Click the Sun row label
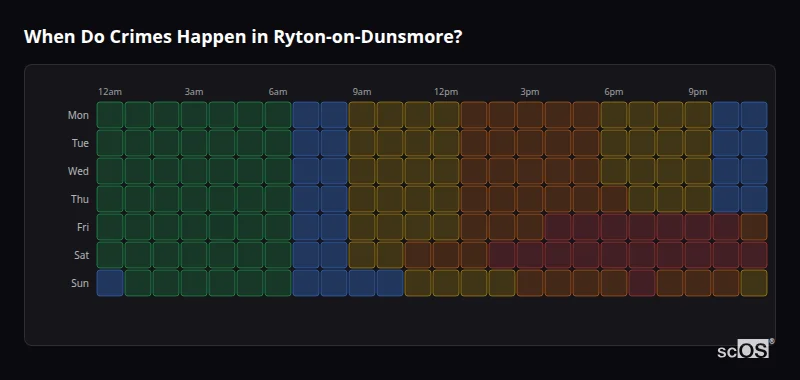Screen dimensions: 800x380 [x=80, y=284]
